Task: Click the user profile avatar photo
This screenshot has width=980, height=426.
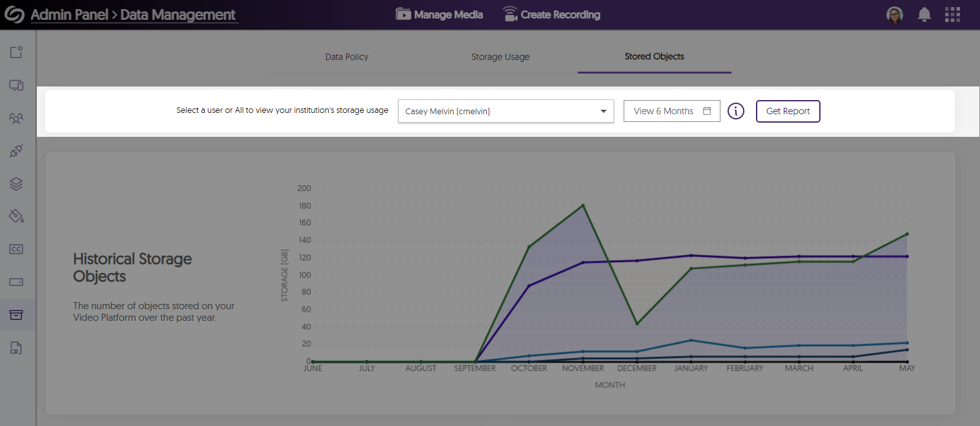Action: click(895, 14)
